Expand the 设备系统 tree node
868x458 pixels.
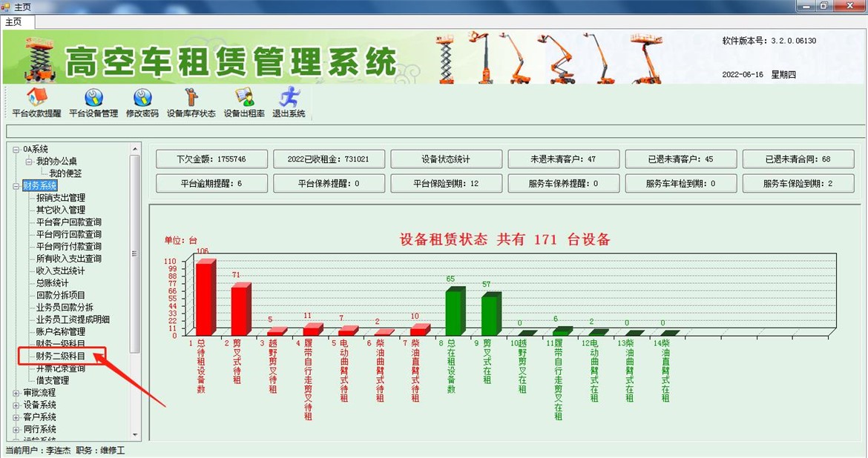click(x=16, y=405)
